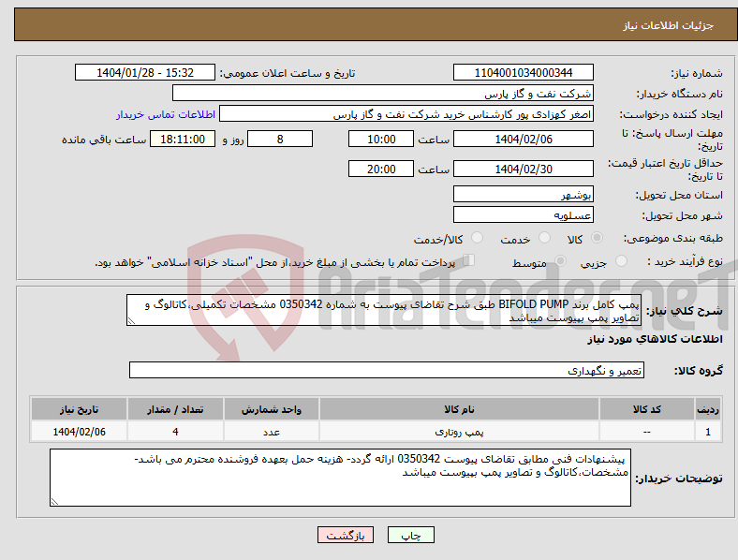
Task: Click the resize handle of buyer notes textarea
Action: [x=54, y=502]
